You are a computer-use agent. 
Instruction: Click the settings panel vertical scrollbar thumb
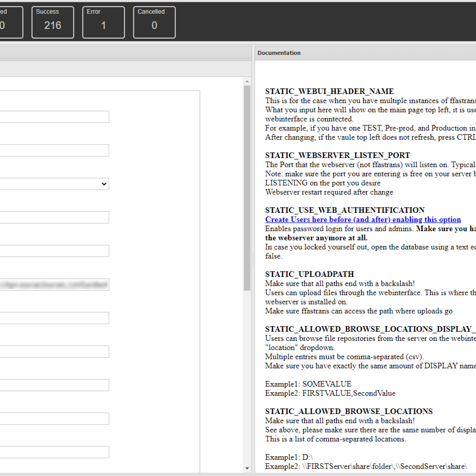coord(247,188)
